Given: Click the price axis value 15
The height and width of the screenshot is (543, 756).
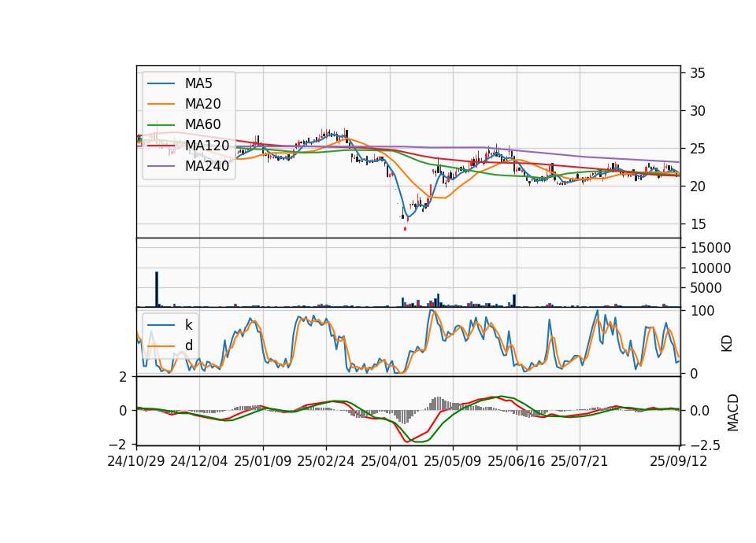Looking at the screenshot, I should pyautogui.click(x=698, y=224).
